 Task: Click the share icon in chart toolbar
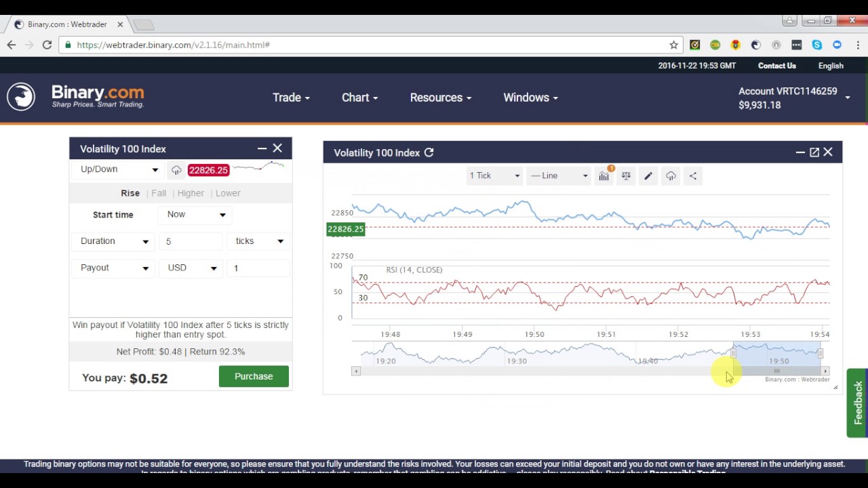click(x=693, y=176)
